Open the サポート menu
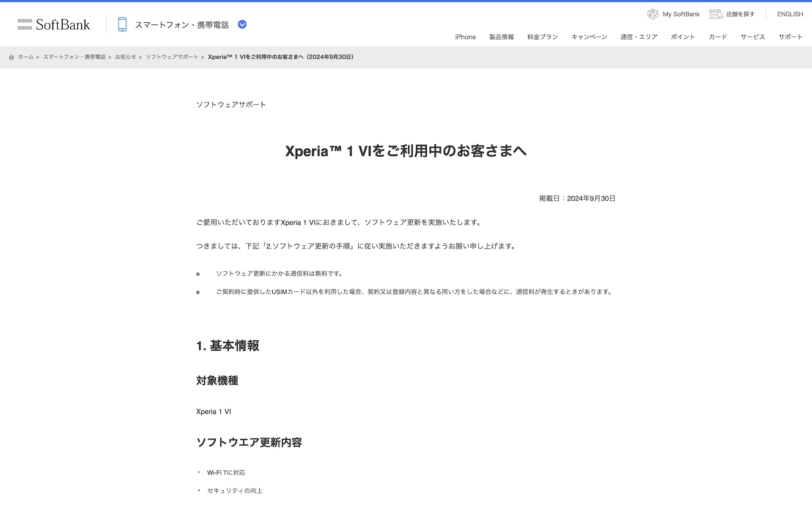 click(x=790, y=37)
